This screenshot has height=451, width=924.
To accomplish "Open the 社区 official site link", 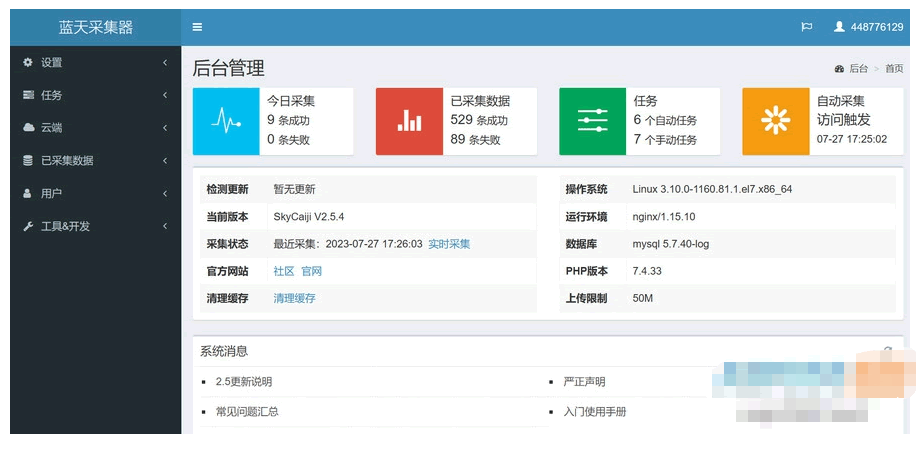I will 284,271.
